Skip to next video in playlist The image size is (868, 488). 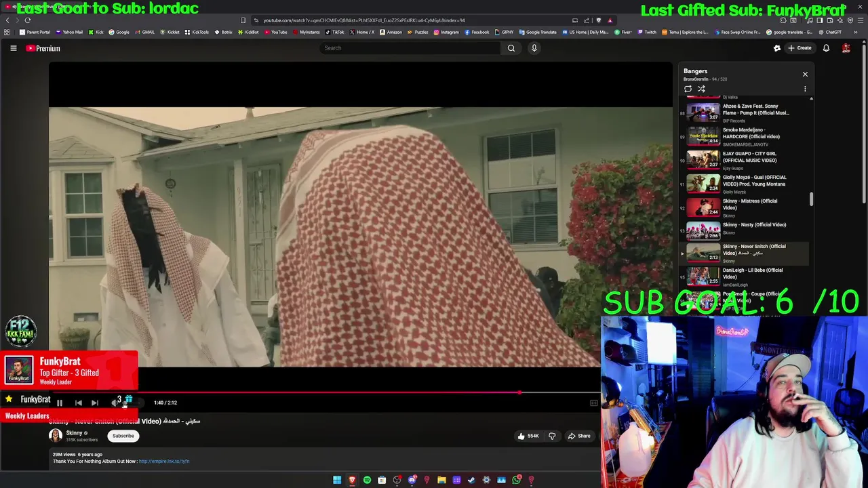click(x=95, y=403)
